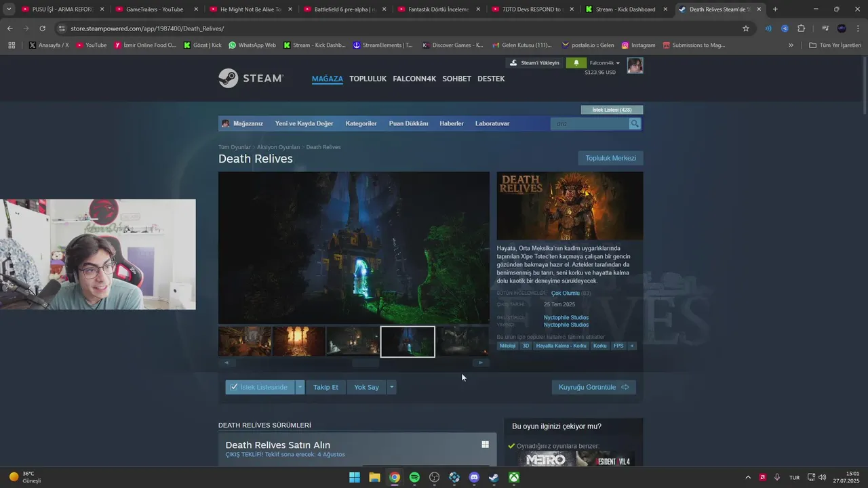Viewport: 868px width, 488px height.
Task: Open the Spotify taskbar icon
Action: 414,477
